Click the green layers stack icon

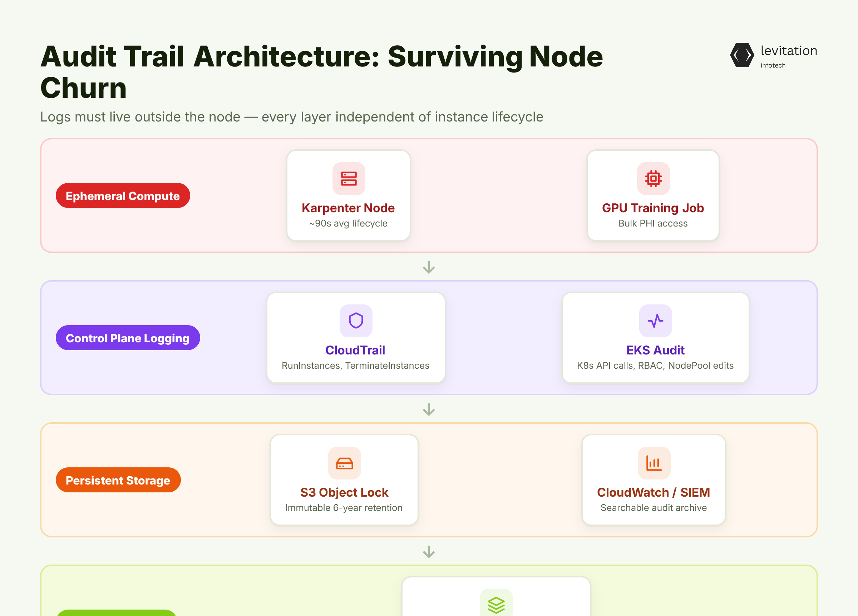click(496, 604)
